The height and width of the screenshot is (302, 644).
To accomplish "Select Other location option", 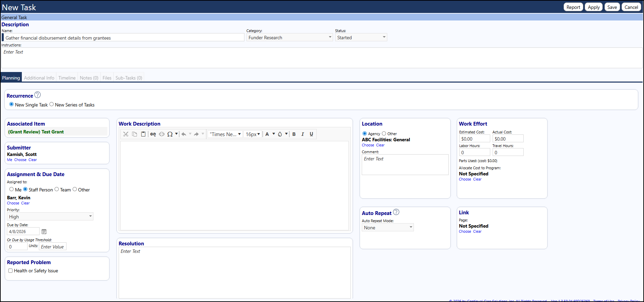I will [x=384, y=133].
